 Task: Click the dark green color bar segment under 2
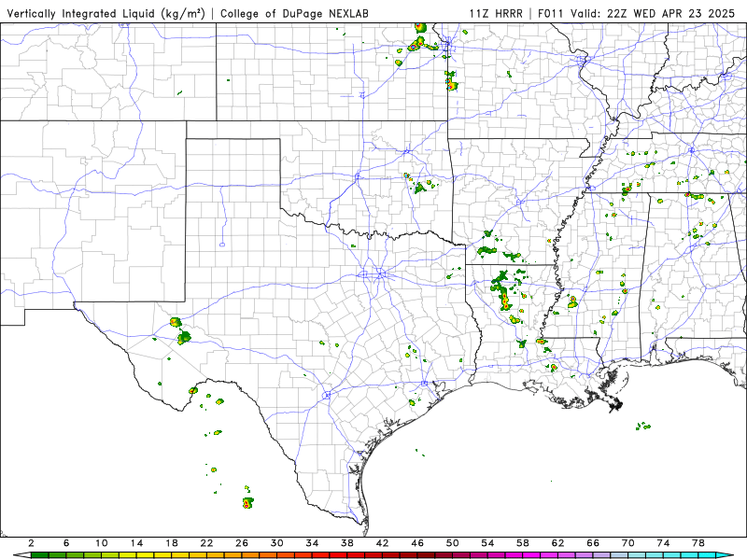pos(40,555)
